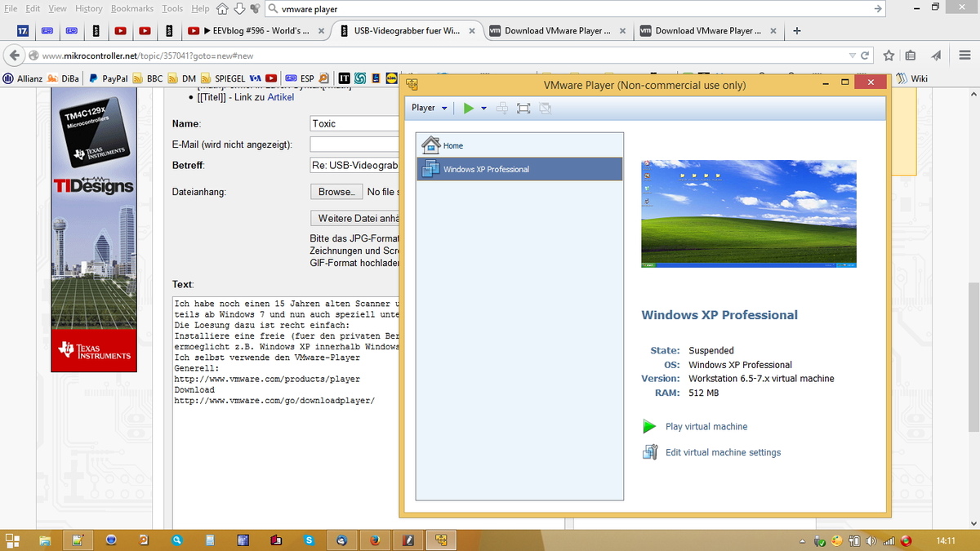
Task: Click the Windows XP desktop thumbnail preview
Action: coord(749,214)
